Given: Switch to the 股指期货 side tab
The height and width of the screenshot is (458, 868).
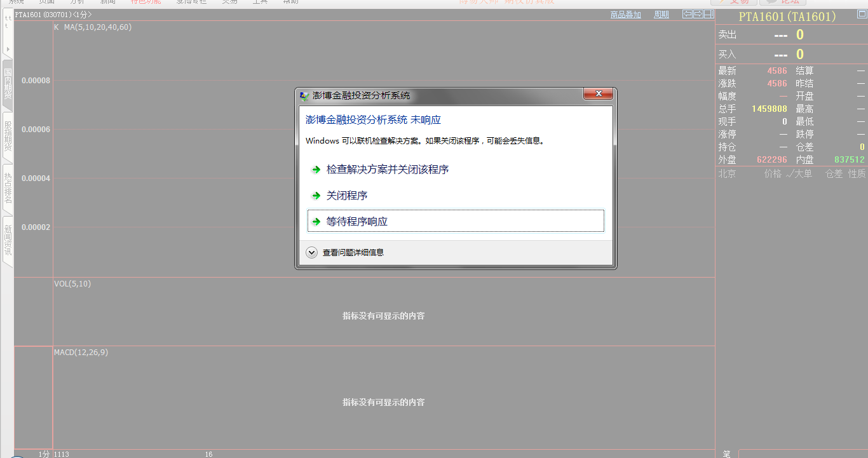Looking at the screenshot, I should click(8, 136).
